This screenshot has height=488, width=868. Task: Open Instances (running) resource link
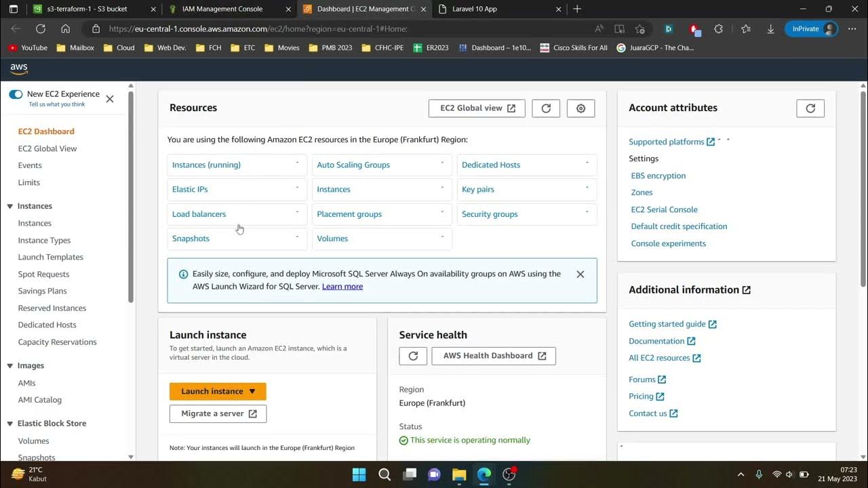pos(206,165)
